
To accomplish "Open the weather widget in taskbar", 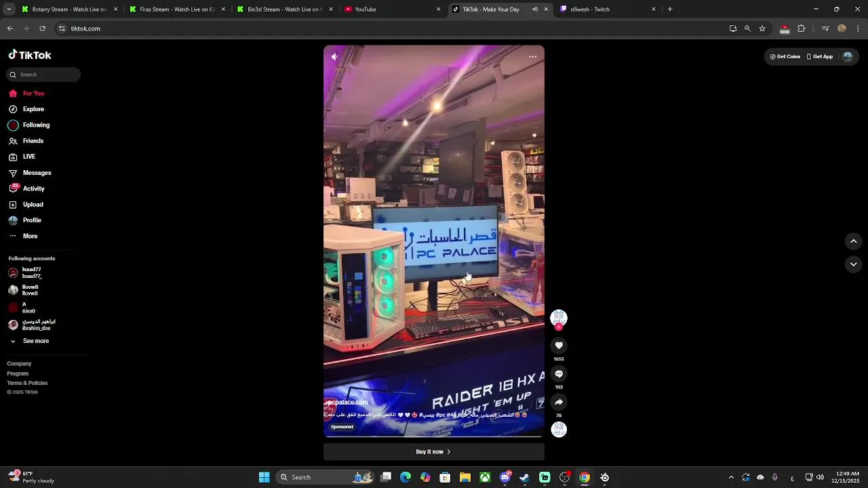I will click(31, 477).
